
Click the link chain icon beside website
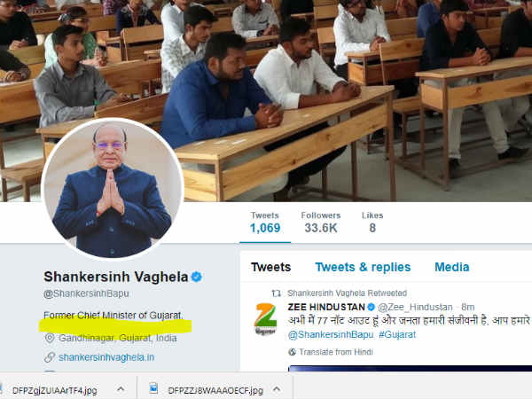point(50,357)
